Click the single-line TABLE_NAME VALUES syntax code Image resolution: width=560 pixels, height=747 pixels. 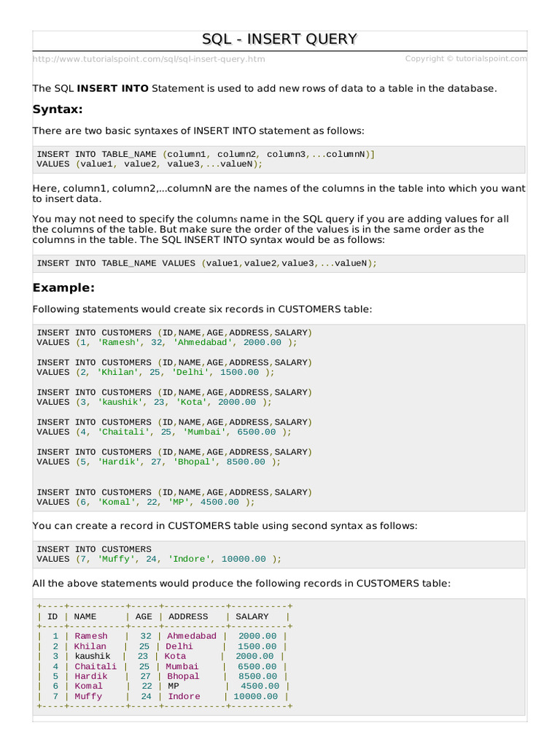[x=207, y=263]
